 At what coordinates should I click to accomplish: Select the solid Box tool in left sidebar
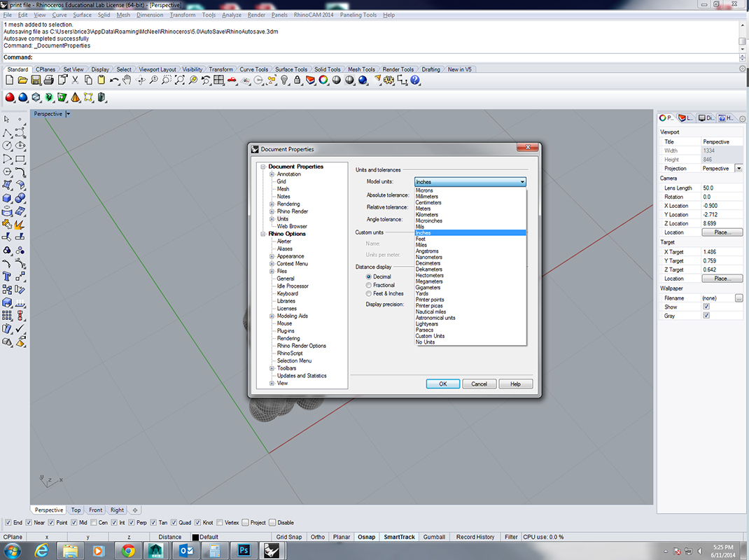(7, 198)
